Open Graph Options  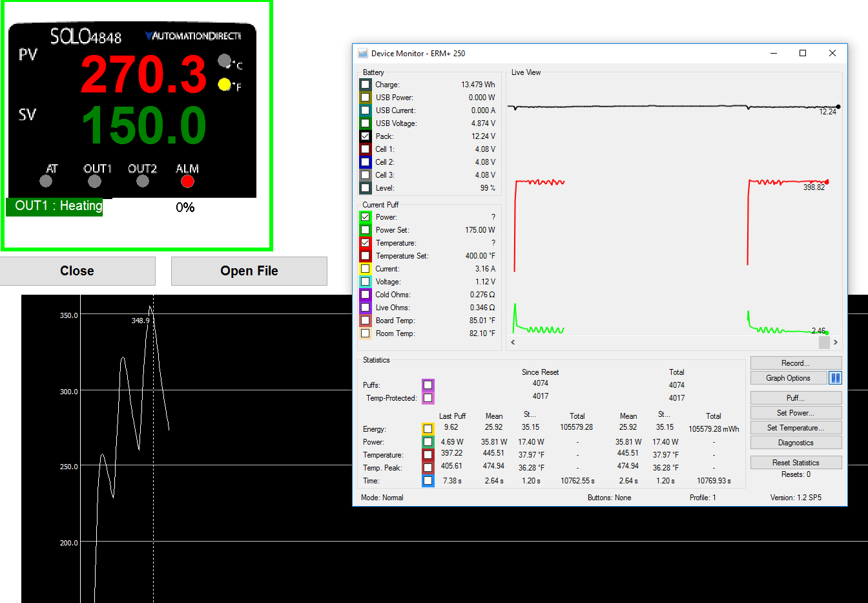pyautogui.click(x=789, y=378)
